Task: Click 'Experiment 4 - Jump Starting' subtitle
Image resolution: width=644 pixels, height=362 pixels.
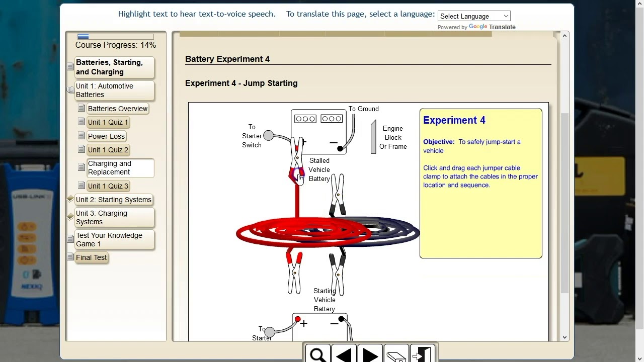Action: pyautogui.click(x=242, y=83)
